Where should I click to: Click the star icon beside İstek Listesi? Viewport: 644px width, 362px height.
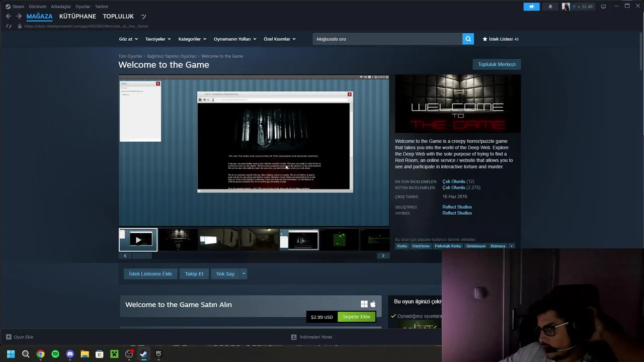pyautogui.click(x=485, y=39)
